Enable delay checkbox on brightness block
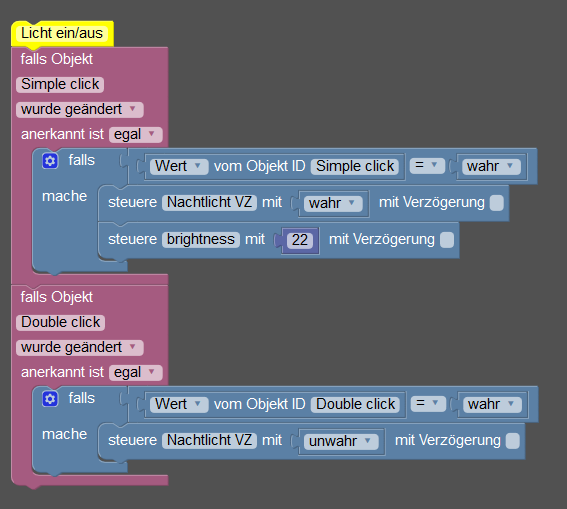The height and width of the screenshot is (509, 567). pos(447,240)
